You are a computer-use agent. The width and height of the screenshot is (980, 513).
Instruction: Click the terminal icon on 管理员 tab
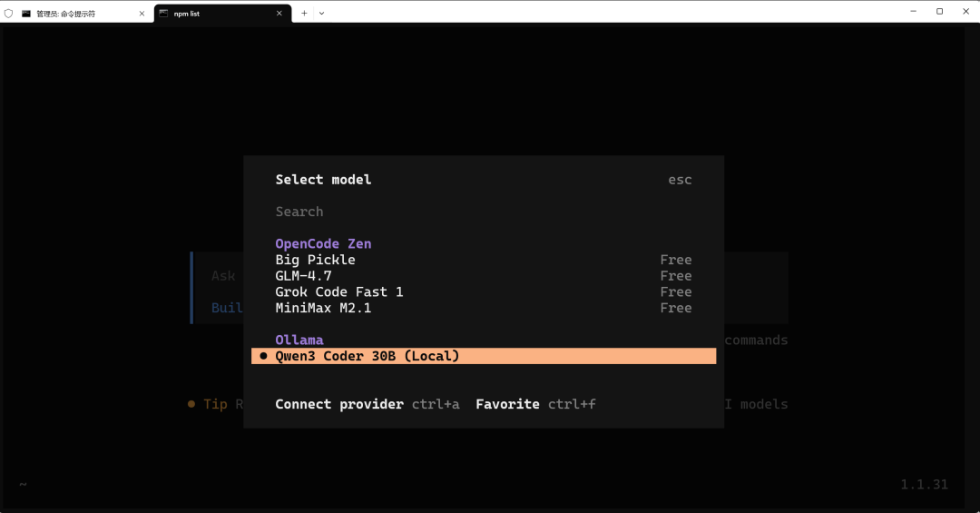(26, 14)
